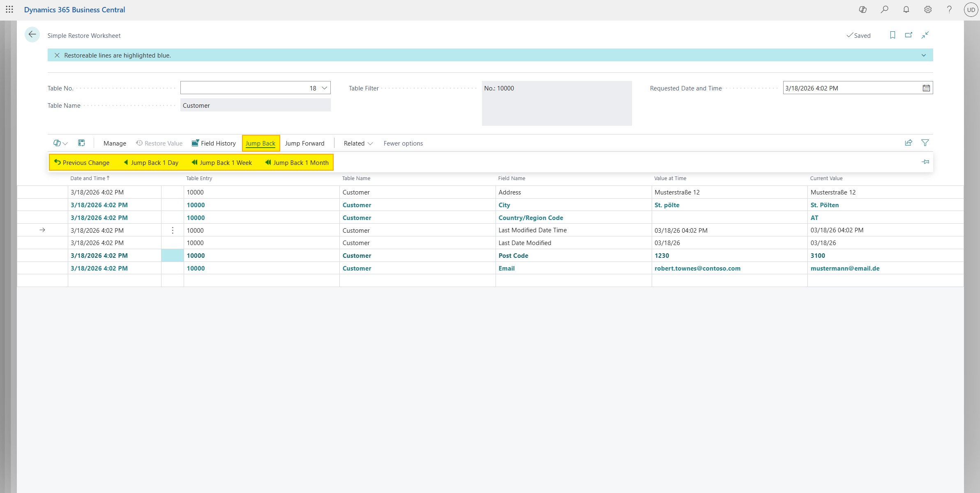Image resolution: width=980 pixels, height=493 pixels.
Task: Open the notifications bell
Action: (x=906, y=9)
